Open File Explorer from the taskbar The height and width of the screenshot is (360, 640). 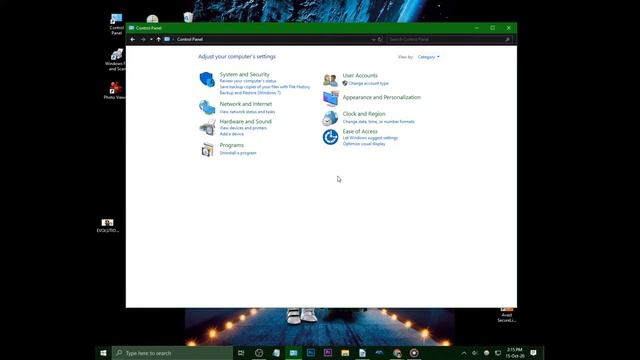tap(345, 353)
